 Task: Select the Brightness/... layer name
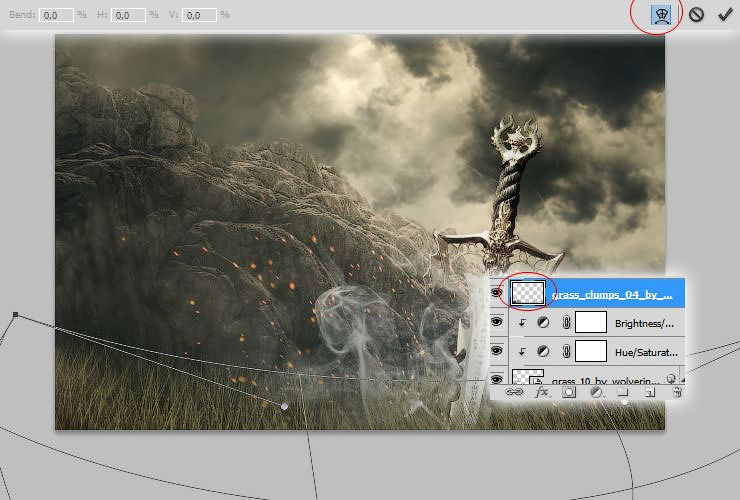tap(644, 323)
